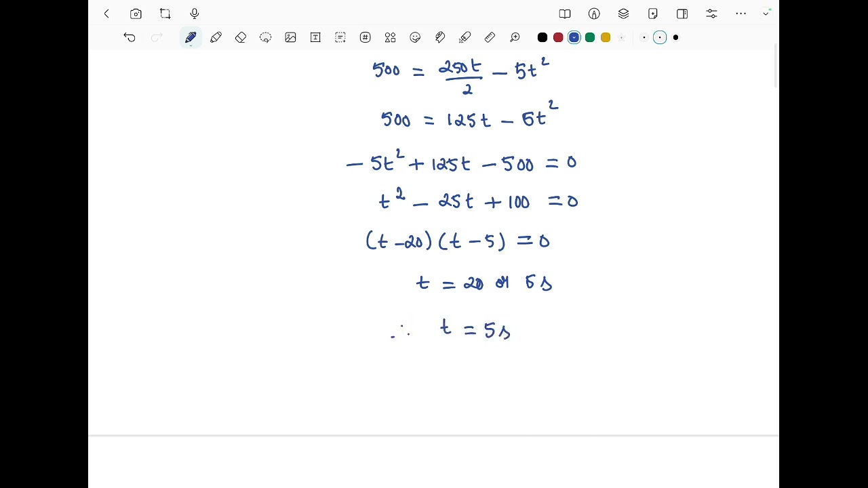Image resolution: width=868 pixels, height=488 pixels.
Task: Open the zoom magnifier tool
Action: (x=515, y=37)
